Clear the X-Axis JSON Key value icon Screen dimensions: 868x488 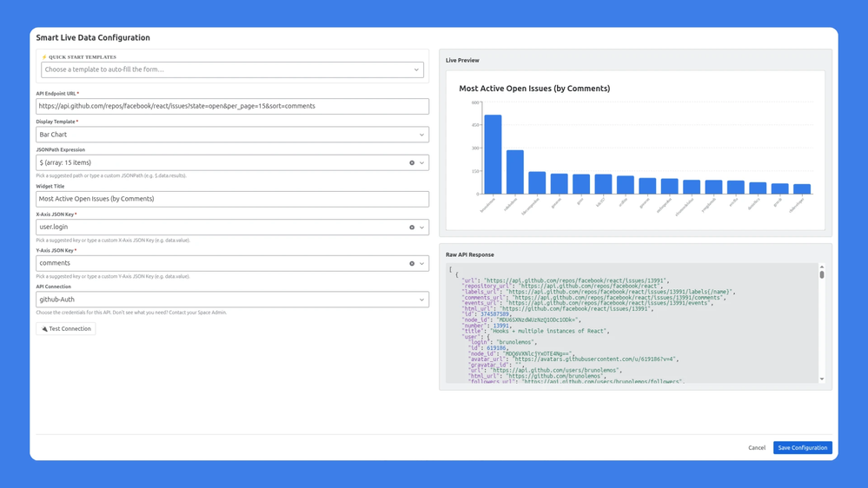click(412, 228)
